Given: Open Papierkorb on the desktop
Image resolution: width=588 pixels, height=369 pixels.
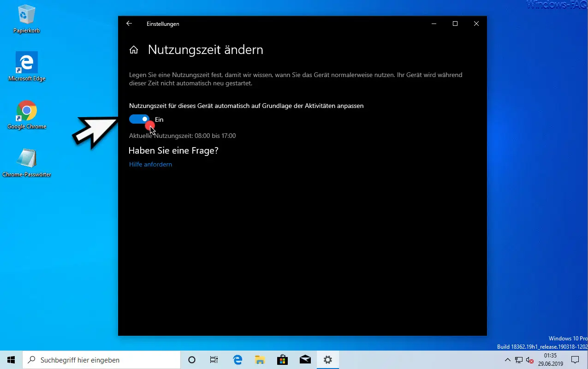Looking at the screenshot, I should [27, 19].
